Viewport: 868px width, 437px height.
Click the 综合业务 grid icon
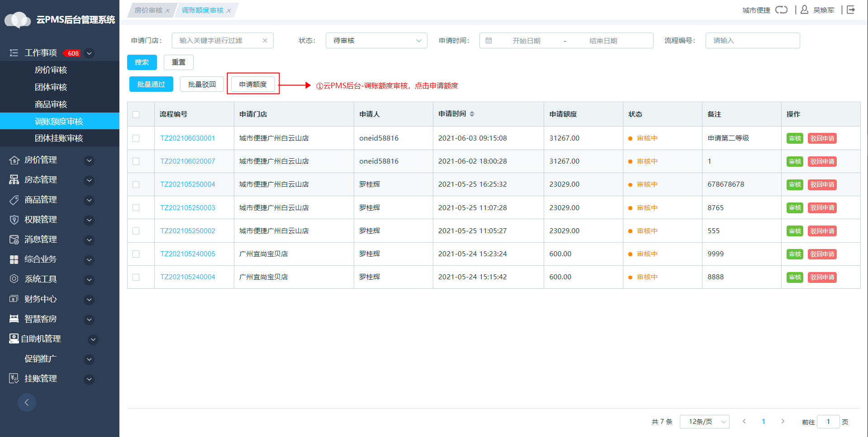[14, 259]
